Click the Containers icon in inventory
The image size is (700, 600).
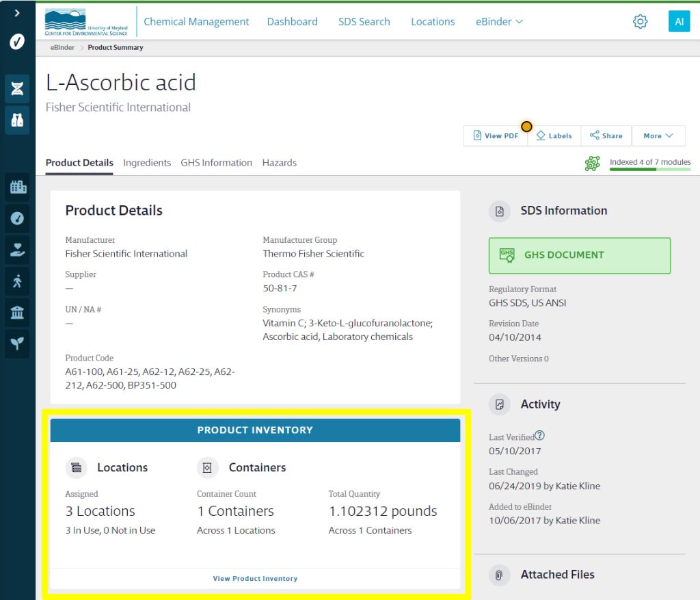coord(207,468)
